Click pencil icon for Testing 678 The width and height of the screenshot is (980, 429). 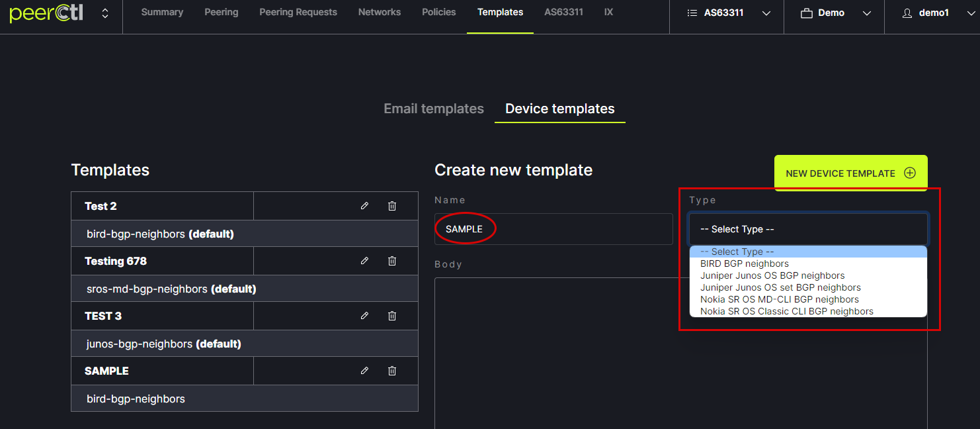click(364, 261)
